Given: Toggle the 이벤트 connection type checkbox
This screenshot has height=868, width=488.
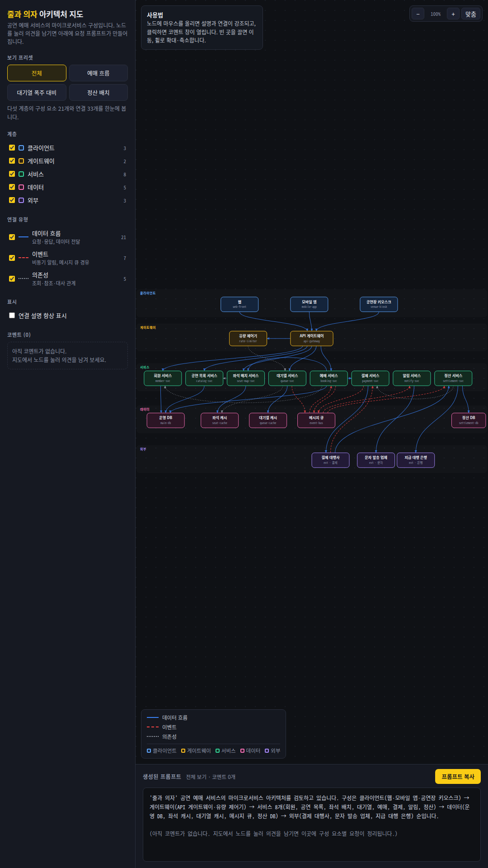Looking at the screenshot, I should (x=12, y=258).
